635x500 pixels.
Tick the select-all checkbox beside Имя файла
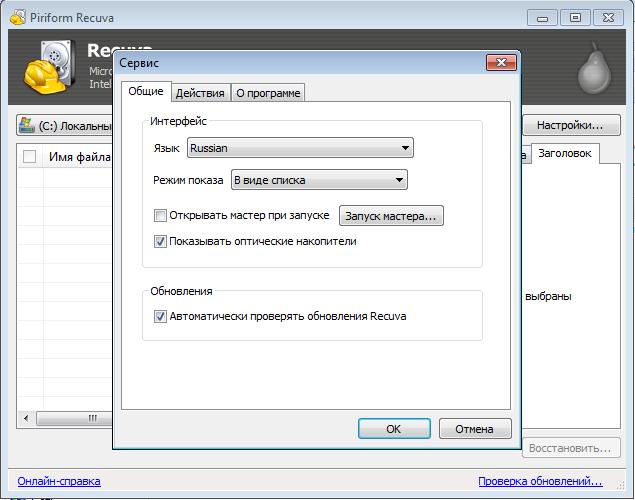point(29,156)
